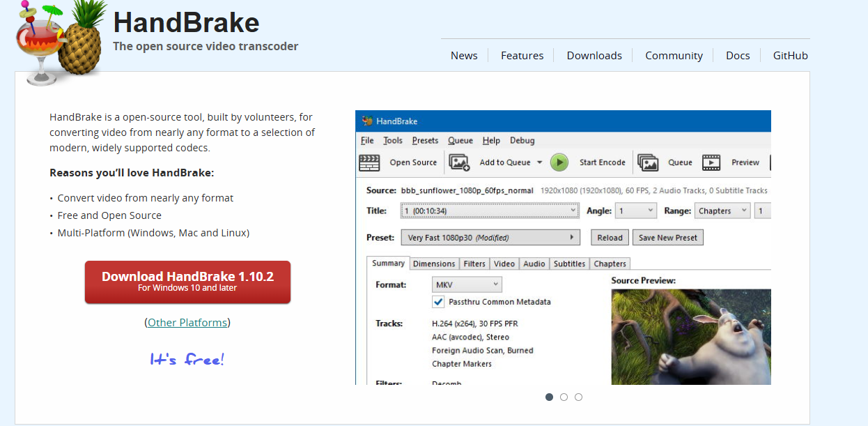Switch to the Summary tab
The image size is (868, 426).
point(388,264)
